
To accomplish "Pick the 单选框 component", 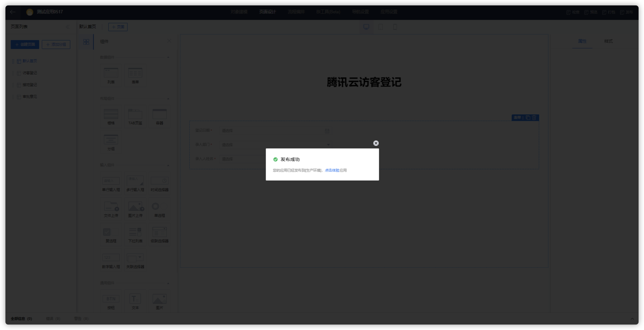I will [160, 209].
